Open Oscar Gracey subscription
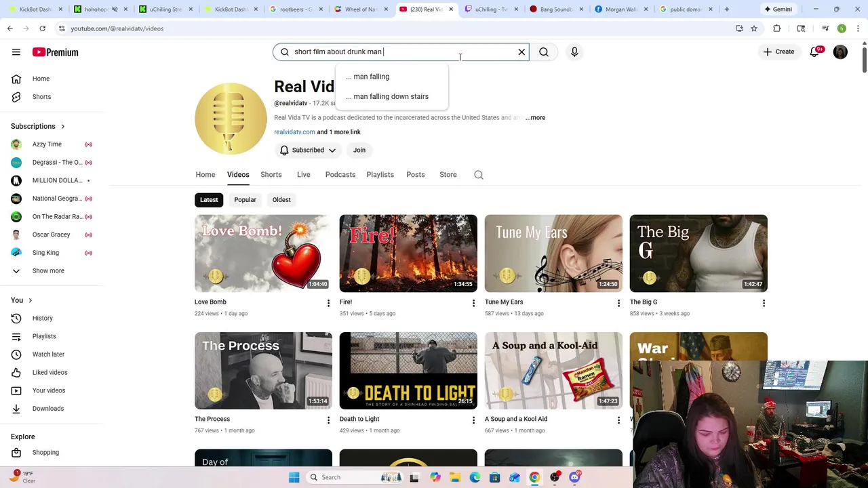The image size is (868, 488). 52,235
